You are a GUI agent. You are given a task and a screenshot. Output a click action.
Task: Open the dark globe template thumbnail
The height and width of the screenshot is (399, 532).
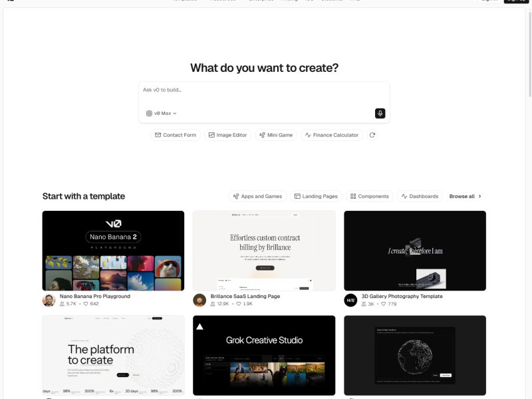pyautogui.click(x=415, y=355)
